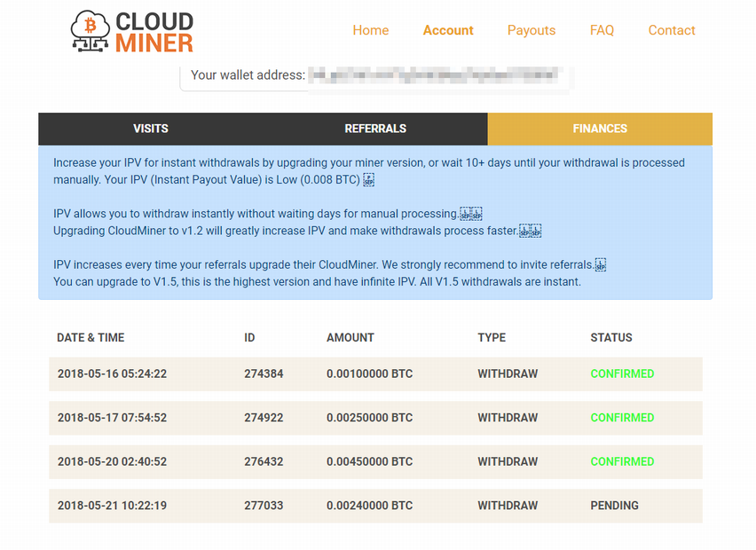Click Confirmed status of 2018-05-16 withdrawal
The height and width of the screenshot is (550, 756).
pyautogui.click(x=622, y=374)
